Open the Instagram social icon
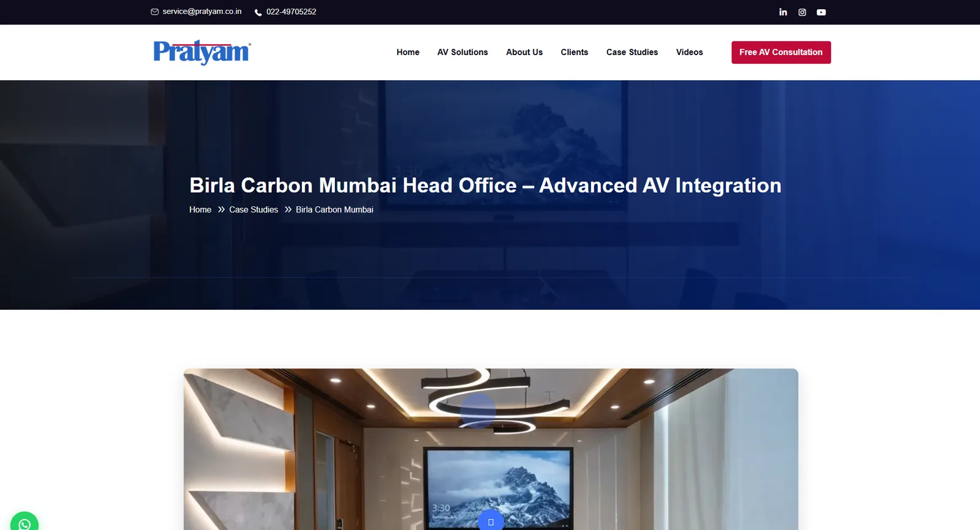The image size is (980, 530). (802, 12)
